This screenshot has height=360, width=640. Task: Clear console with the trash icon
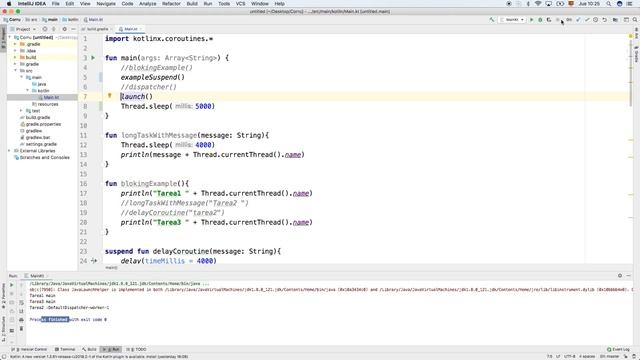pyautogui.click(x=21, y=328)
